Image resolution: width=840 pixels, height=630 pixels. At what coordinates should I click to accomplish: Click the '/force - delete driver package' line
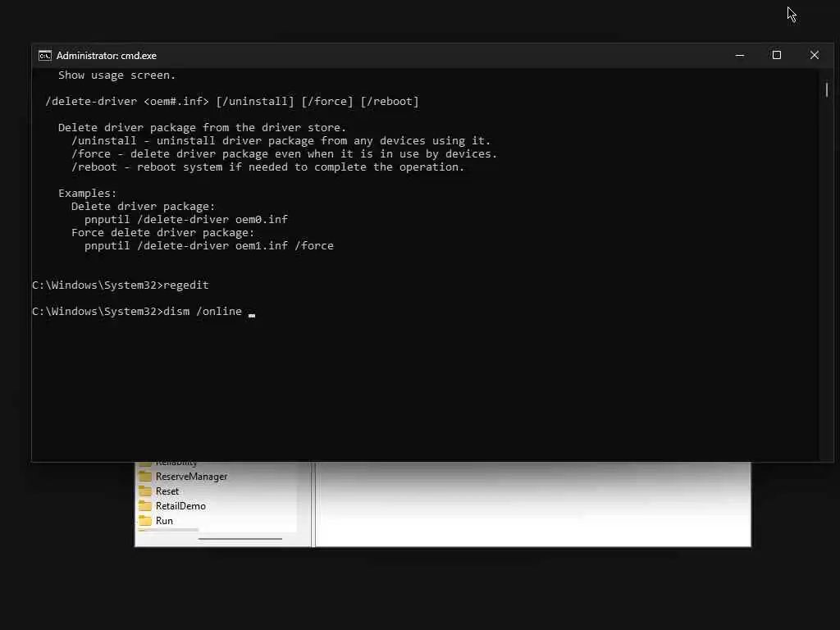[x=284, y=154]
